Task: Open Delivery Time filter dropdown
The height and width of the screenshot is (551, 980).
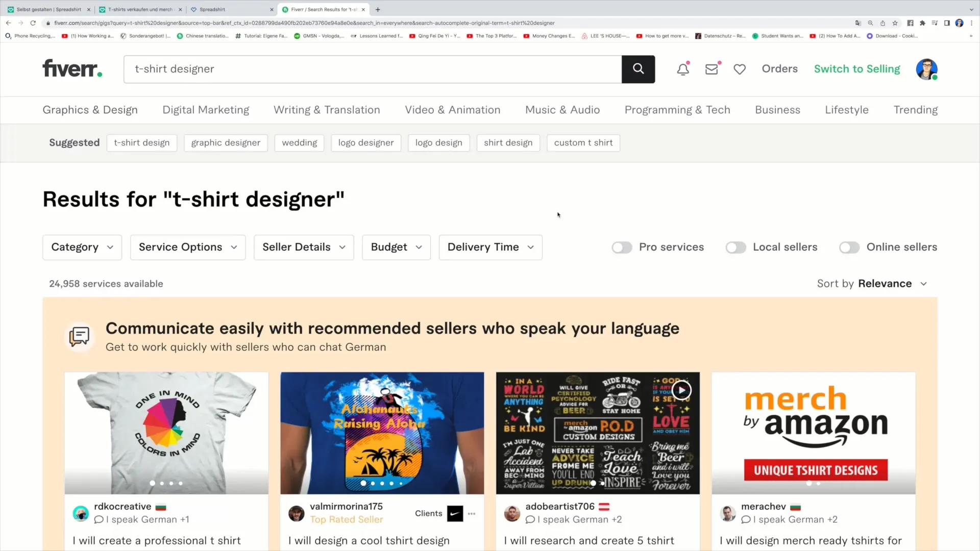Action: pyautogui.click(x=491, y=247)
